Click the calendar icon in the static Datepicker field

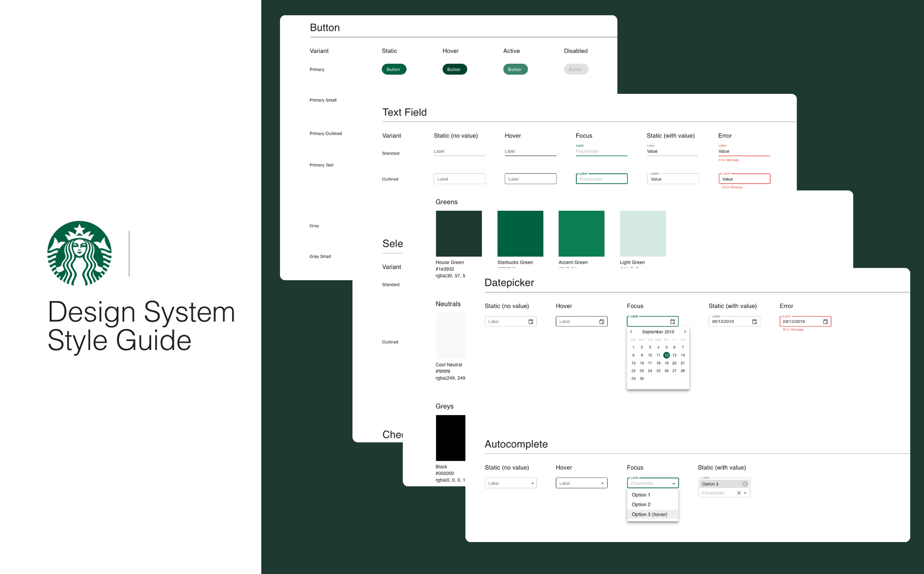click(531, 321)
